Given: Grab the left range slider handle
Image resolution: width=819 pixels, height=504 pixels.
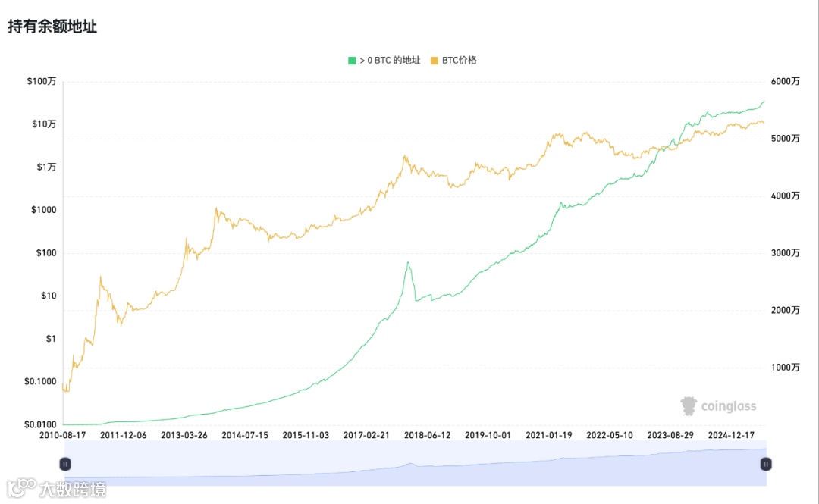Looking at the screenshot, I should (64, 464).
